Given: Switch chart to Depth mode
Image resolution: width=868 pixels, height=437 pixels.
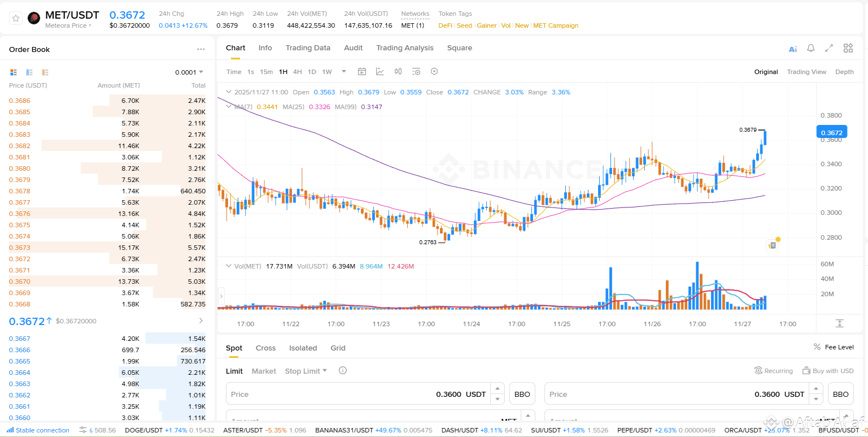Looking at the screenshot, I should tap(844, 72).
